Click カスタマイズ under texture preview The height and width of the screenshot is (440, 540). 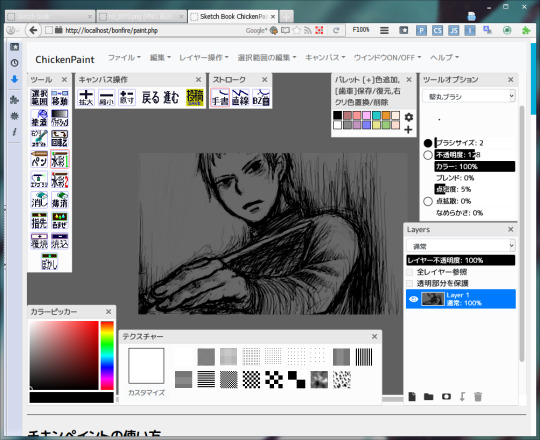[x=146, y=392]
